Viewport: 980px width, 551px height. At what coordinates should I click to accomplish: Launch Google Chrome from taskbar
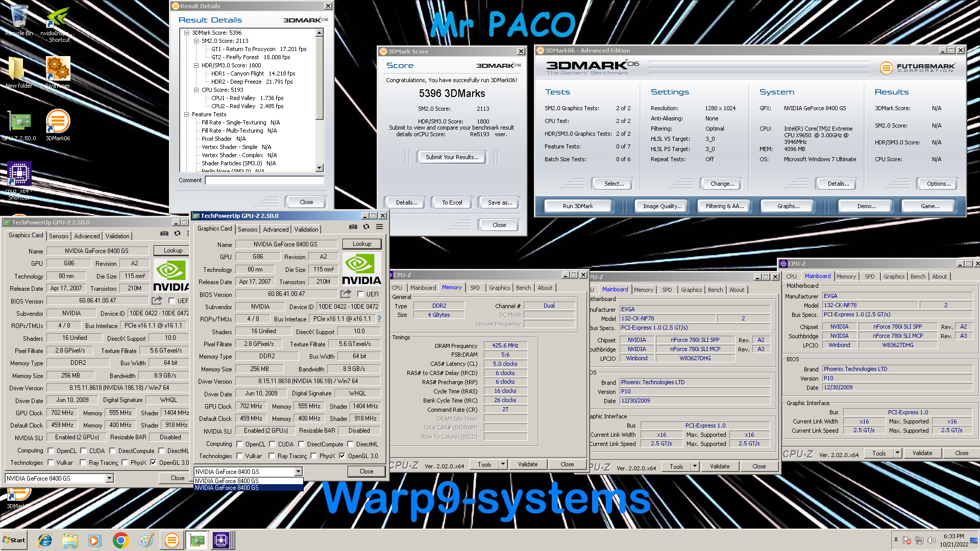[120, 540]
